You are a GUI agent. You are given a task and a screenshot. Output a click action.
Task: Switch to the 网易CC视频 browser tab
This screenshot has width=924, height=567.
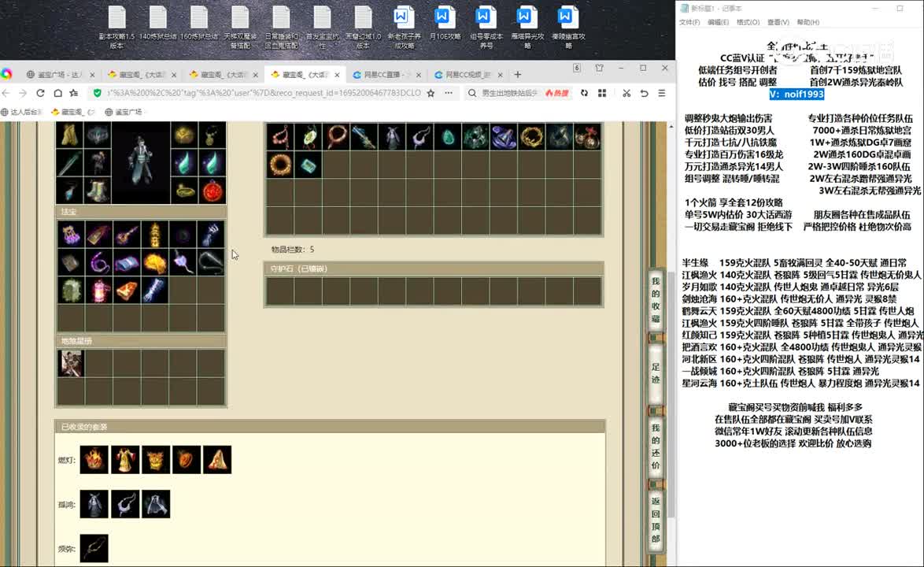click(x=467, y=75)
